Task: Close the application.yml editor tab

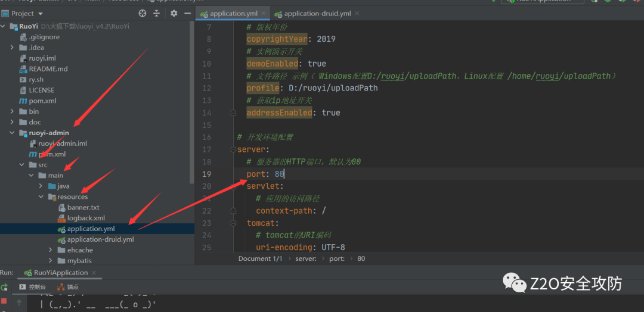Action: pos(262,14)
